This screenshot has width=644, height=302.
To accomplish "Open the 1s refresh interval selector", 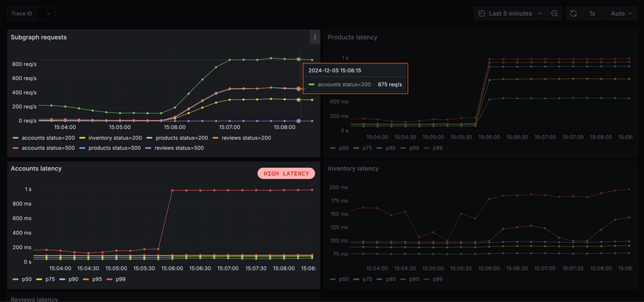I will tap(592, 13).
